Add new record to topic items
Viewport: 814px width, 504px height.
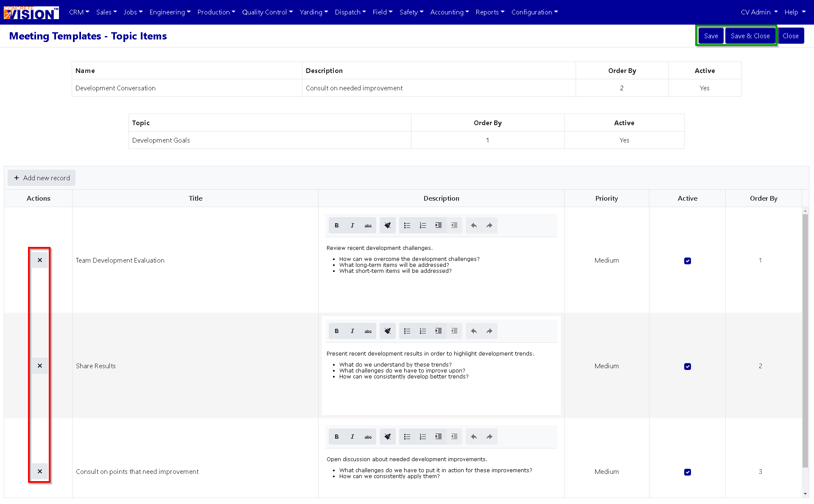(x=42, y=178)
